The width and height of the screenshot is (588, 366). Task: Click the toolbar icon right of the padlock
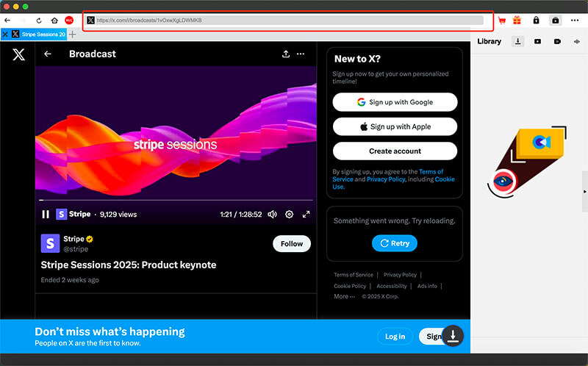pyautogui.click(x=556, y=21)
